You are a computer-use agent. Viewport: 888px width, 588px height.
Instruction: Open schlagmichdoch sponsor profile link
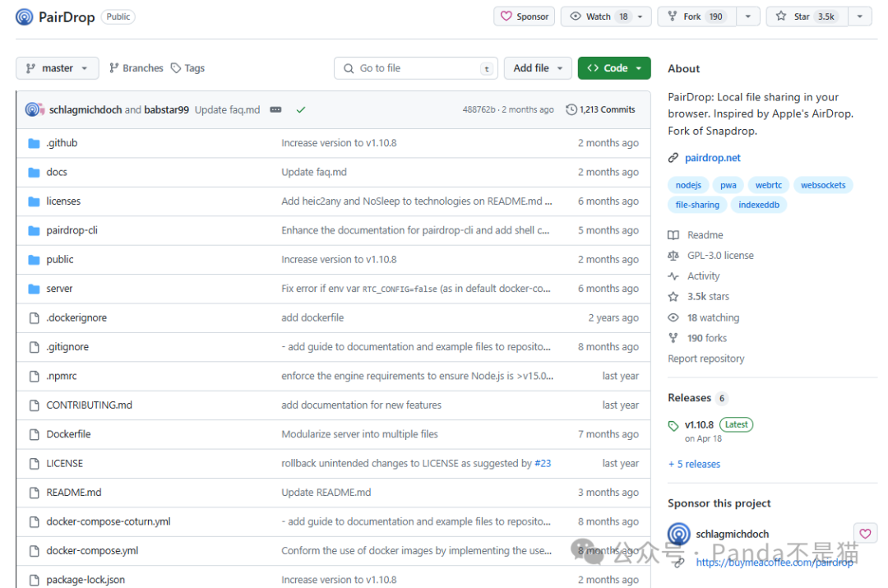(x=733, y=535)
